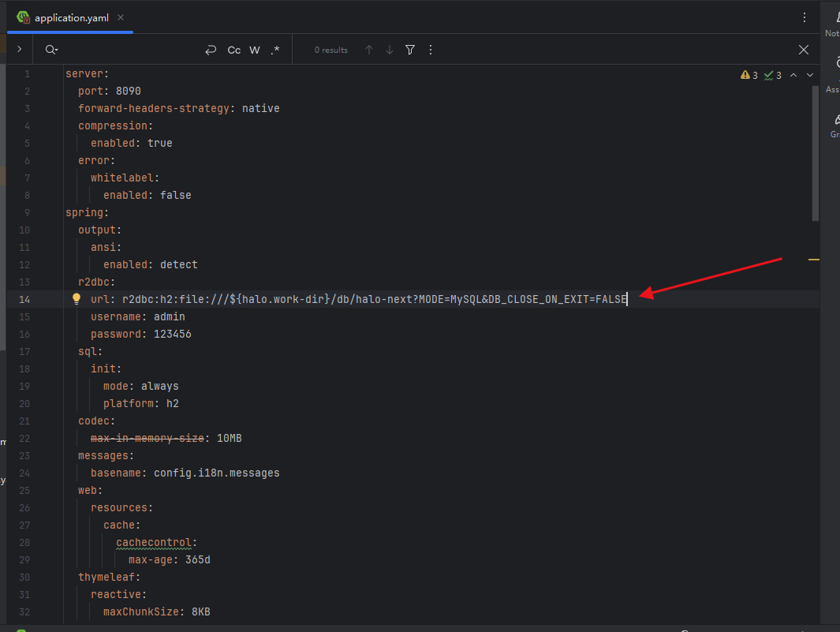840x632 pixels.
Task: Click the 'server:' root key
Action: click(x=88, y=74)
